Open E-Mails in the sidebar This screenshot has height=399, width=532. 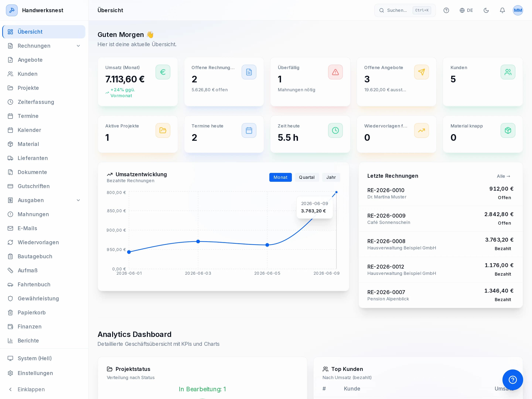(x=44, y=228)
